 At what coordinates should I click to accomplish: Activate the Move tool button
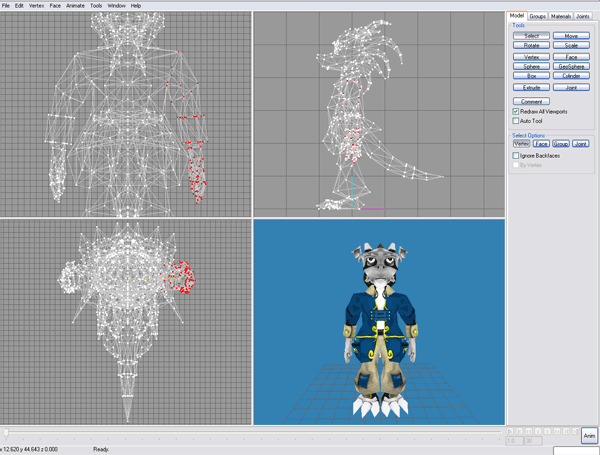[x=571, y=36]
